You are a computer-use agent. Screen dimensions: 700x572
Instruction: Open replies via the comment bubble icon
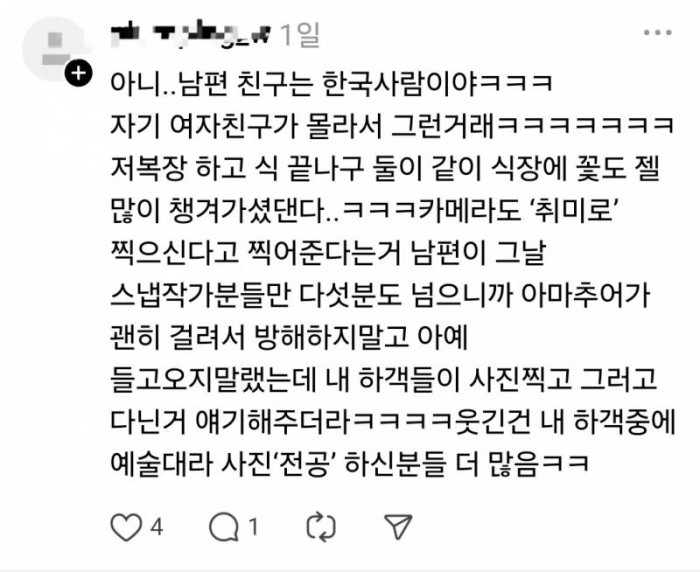[224, 527]
